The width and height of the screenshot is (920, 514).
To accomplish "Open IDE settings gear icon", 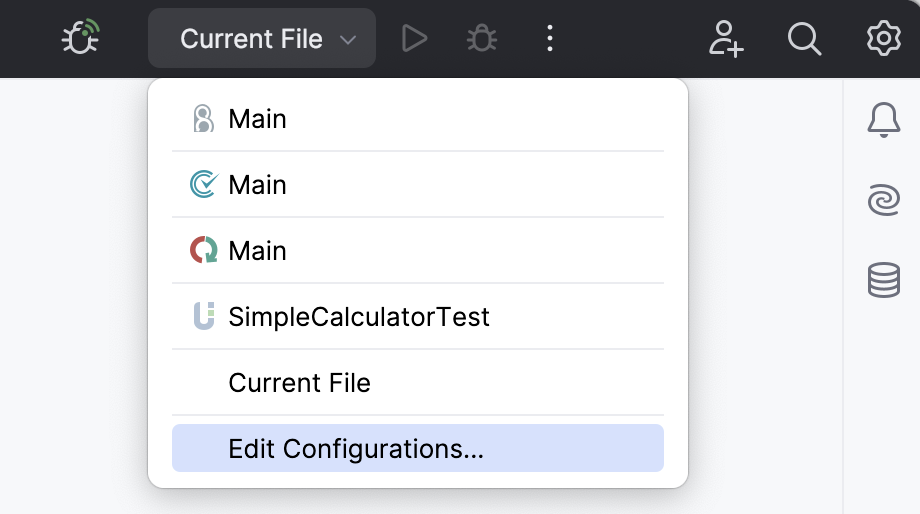I will (883, 39).
